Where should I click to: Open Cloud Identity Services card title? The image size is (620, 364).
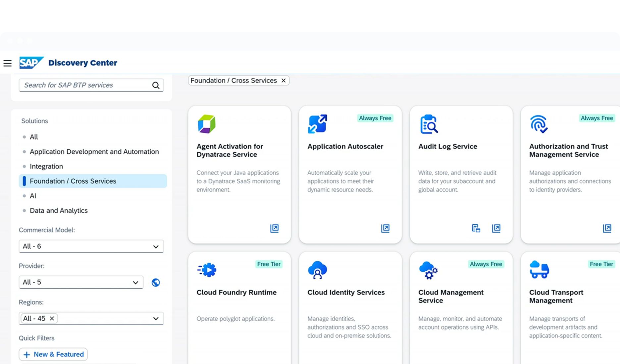[346, 293]
